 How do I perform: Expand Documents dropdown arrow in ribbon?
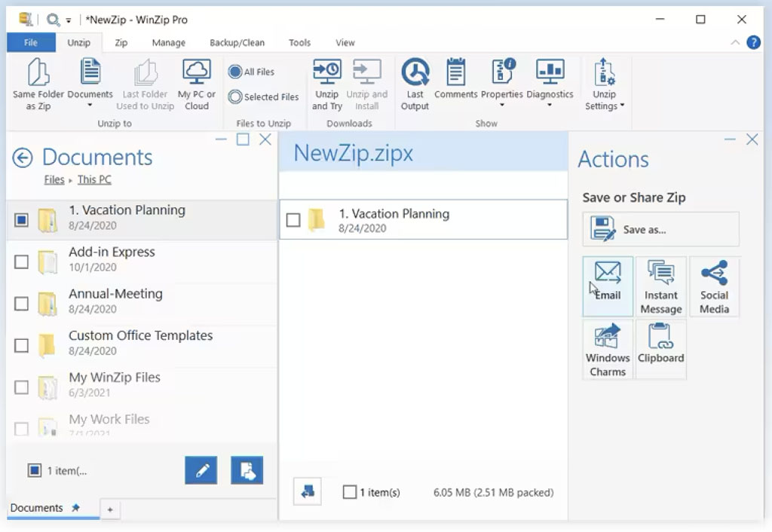(x=90, y=105)
